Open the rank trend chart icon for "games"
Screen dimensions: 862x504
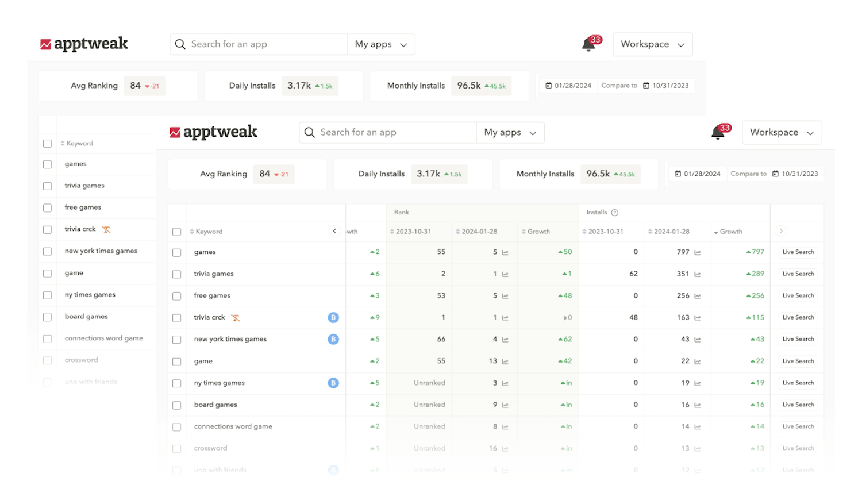(505, 252)
